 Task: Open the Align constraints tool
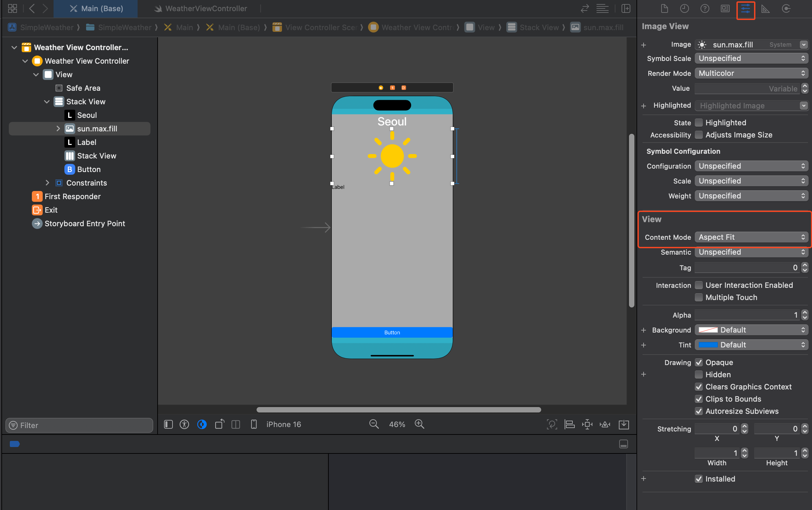569,424
